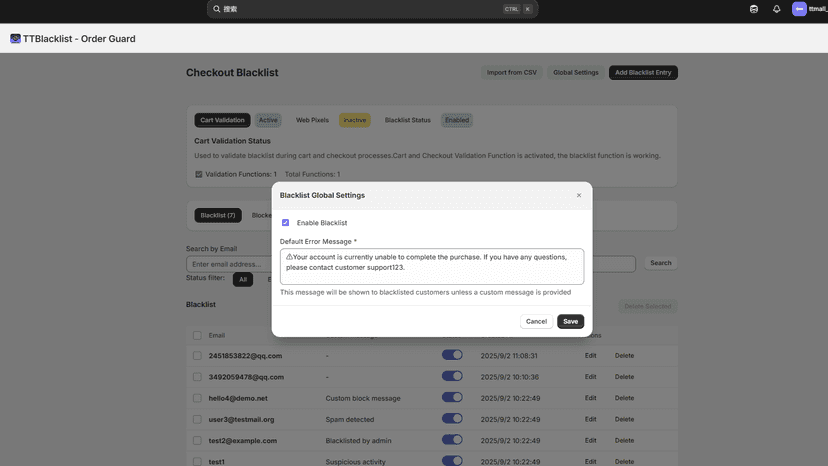828x466 pixels.
Task: Close the Blacklist Global Settings dialog
Action: coord(579,195)
